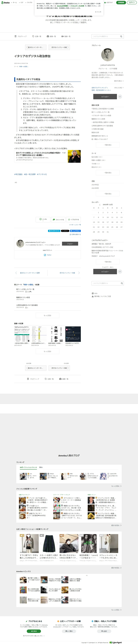The width and height of the screenshot is (138, 644).
Task: Open related article 暇アノンが流したデマ一覧
Action: coord(25,289)
